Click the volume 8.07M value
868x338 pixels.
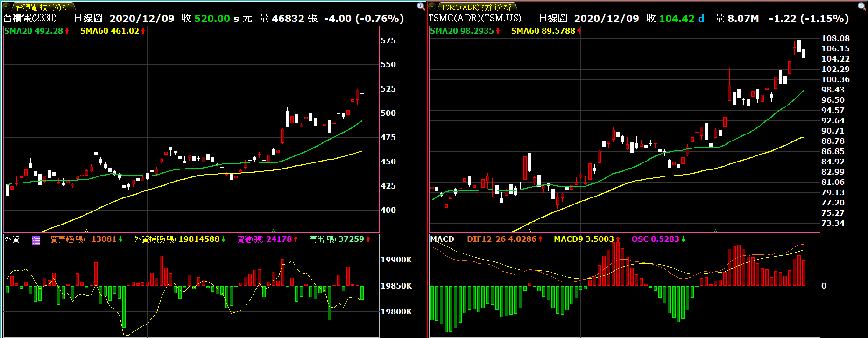click(743, 19)
